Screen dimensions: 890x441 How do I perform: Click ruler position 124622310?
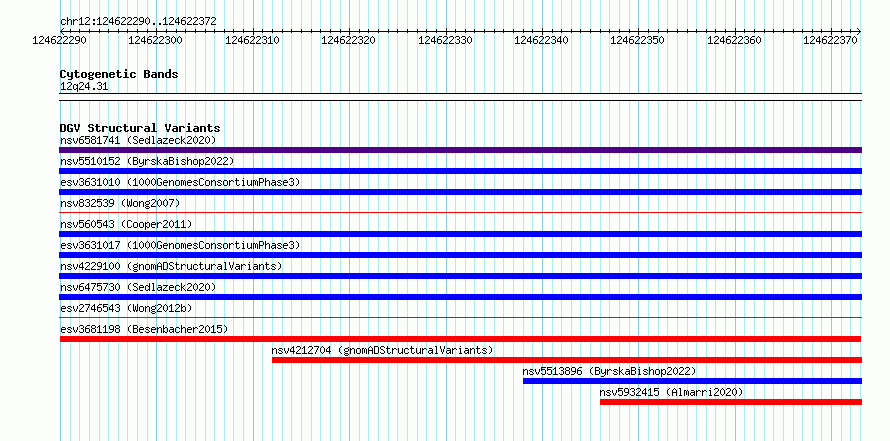click(x=252, y=40)
